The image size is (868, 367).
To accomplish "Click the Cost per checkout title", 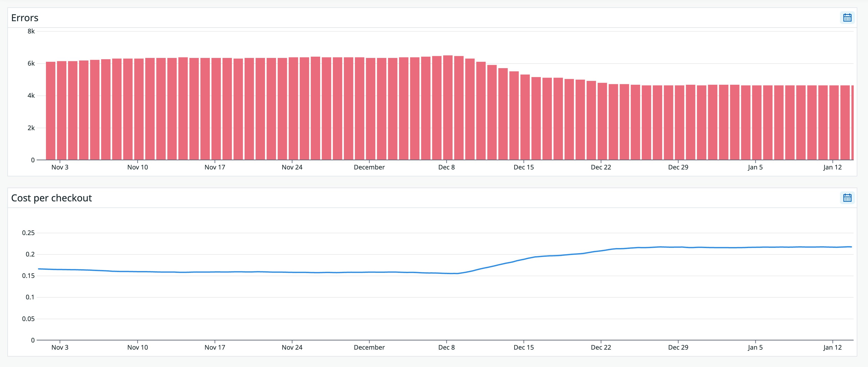I will click(x=51, y=198).
